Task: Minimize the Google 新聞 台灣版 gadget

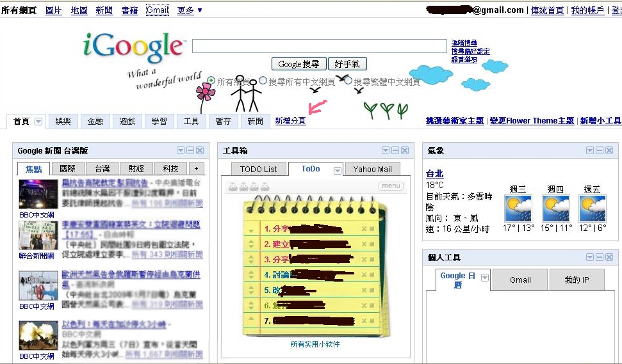Action: [190, 150]
